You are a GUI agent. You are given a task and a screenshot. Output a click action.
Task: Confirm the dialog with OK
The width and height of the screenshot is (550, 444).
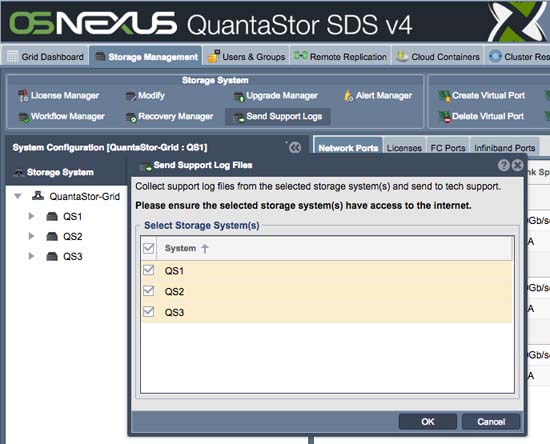click(x=428, y=422)
